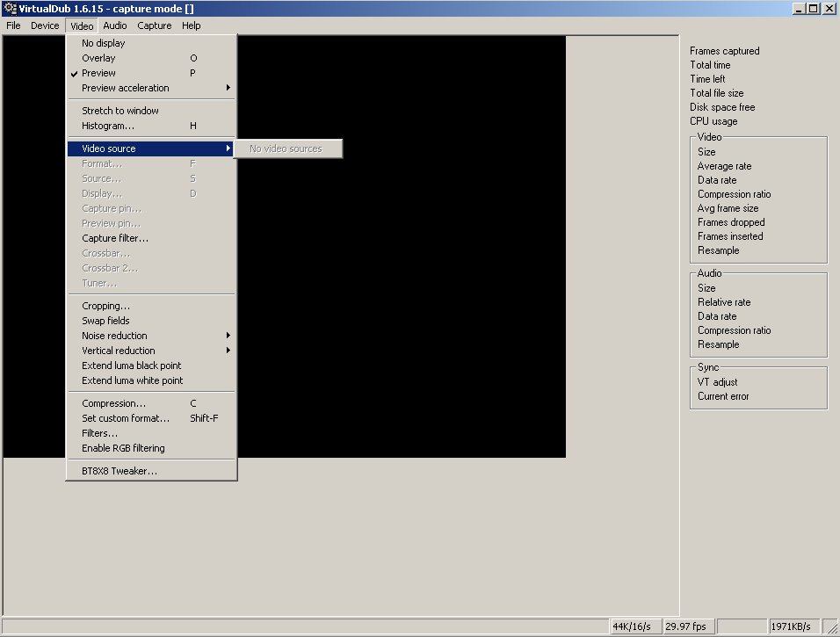Click the 1971KB/s status field
Screen dimensions: 840x637
(x=794, y=626)
